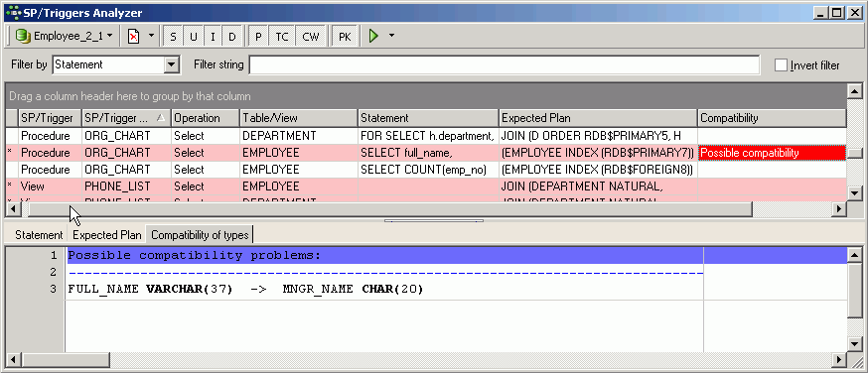
Task: Click the grid's vertical scrollbar up arrow
Action: (855, 91)
